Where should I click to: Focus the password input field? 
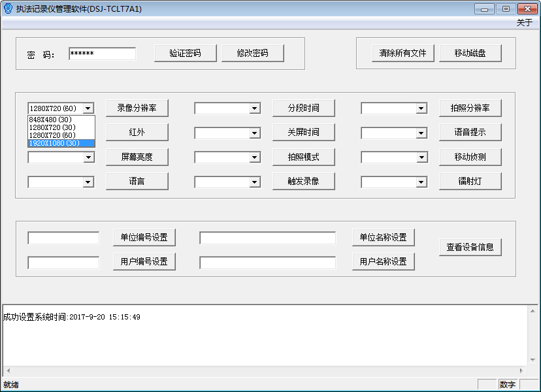[x=102, y=54]
